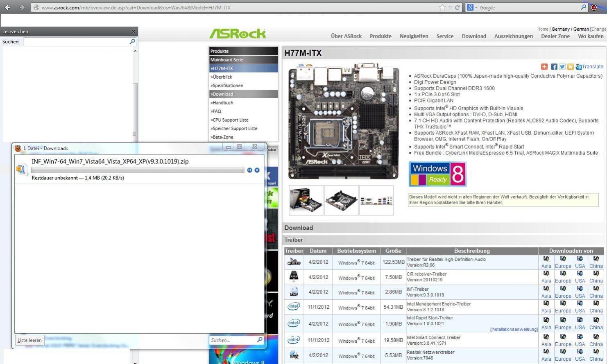Image resolution: width=607 pixels, height=364 pixels.
Task: Share on Facebook icon
Action: coord(554,67)
